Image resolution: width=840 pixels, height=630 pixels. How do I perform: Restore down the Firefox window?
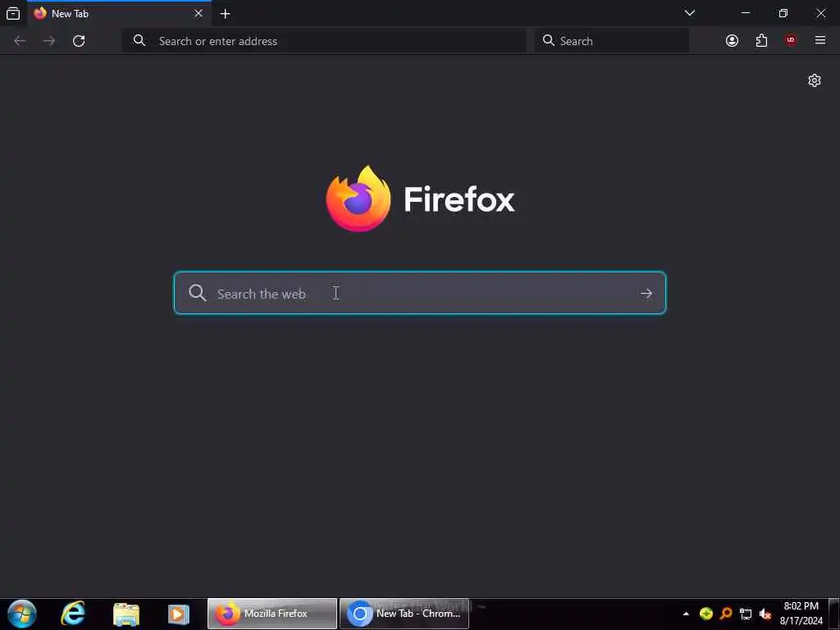783,13
